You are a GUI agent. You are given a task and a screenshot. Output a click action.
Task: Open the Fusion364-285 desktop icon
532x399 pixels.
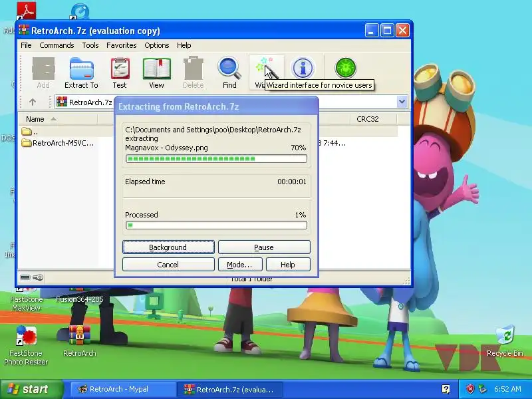pos(79,295)
